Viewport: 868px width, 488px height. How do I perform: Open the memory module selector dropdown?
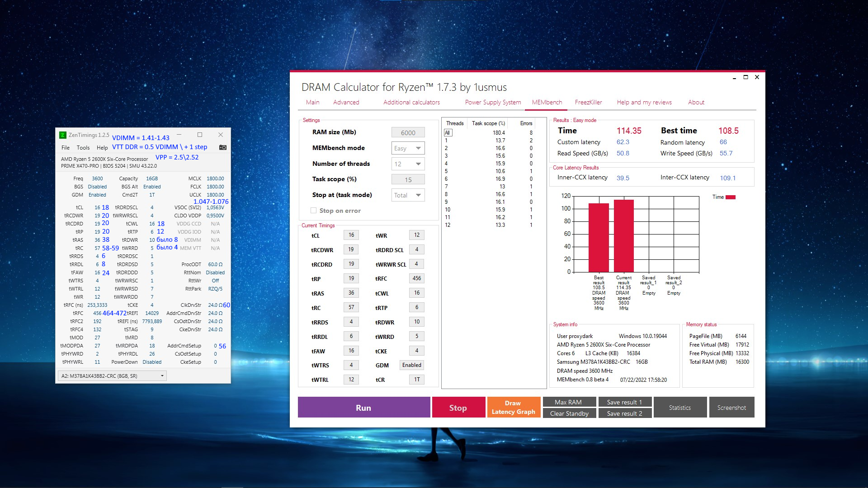coord(112,376)
